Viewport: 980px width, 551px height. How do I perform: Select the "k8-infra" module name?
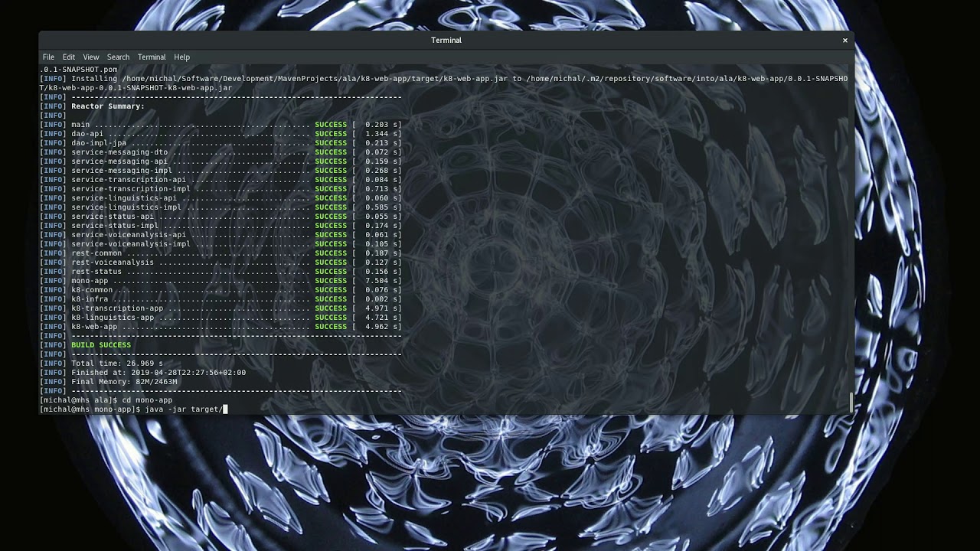pos(90,299)
